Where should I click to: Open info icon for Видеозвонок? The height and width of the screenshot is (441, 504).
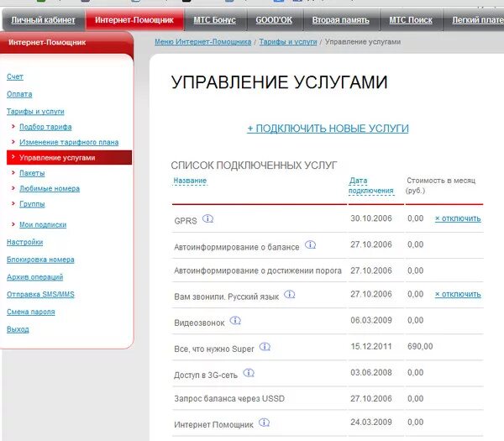[235, 321]
